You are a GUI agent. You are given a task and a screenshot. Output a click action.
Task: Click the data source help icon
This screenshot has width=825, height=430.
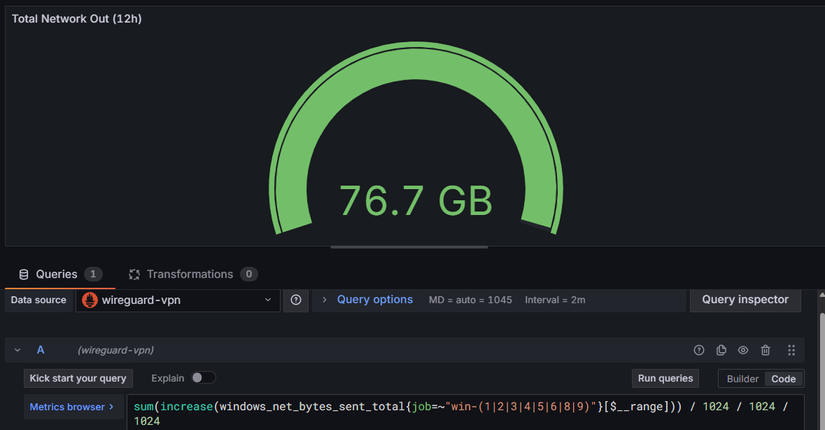(296, 300)
